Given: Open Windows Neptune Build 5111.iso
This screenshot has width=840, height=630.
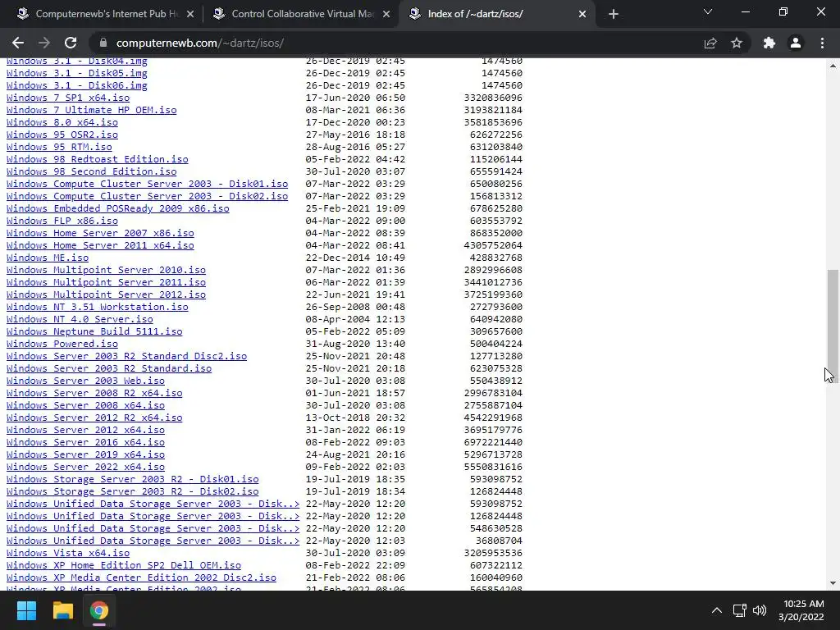Looking at the screenshot, I should coord(94,331).
